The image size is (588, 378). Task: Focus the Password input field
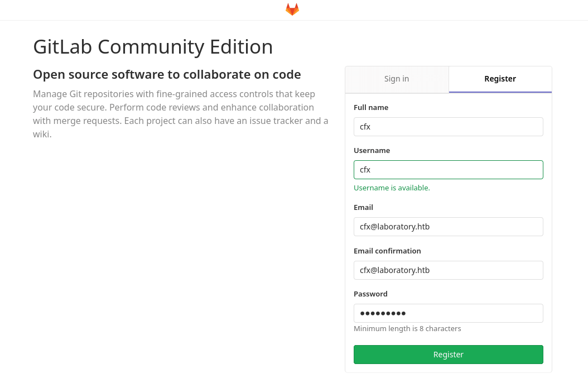(448, 313)
